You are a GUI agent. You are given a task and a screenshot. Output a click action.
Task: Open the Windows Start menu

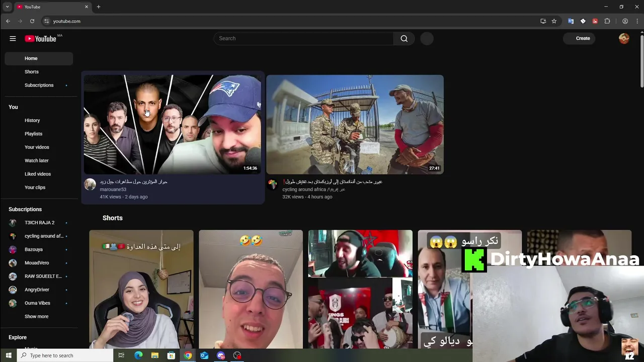pos(8,355)
